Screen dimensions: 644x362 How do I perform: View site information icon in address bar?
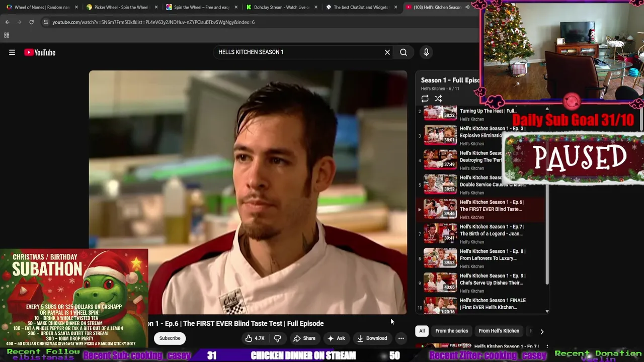[46, 22]
